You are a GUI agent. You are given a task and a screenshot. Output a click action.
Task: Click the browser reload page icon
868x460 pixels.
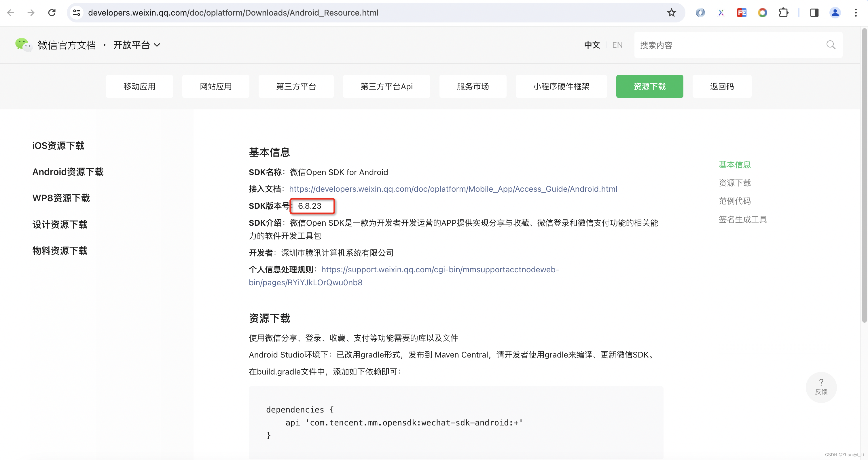(52, 13)
